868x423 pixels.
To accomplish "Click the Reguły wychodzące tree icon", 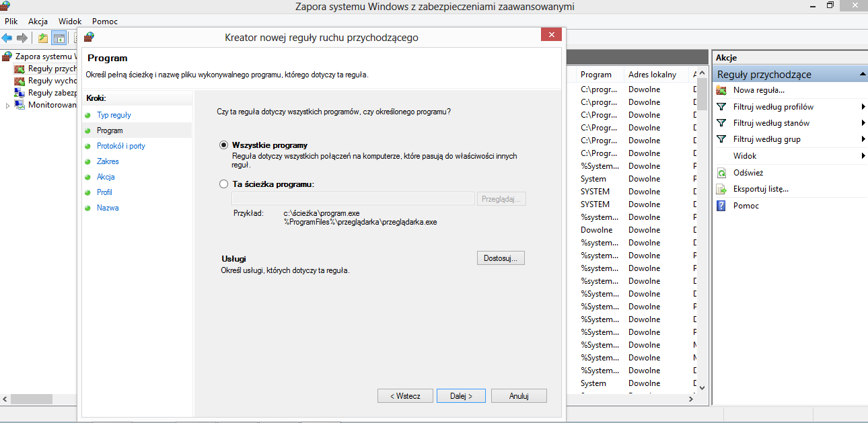I will [20, 81].
